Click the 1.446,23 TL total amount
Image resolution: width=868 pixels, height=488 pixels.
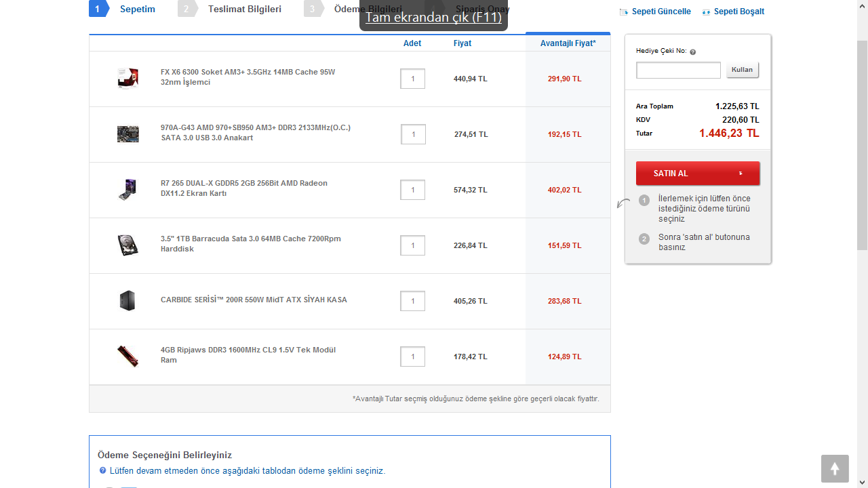point(729,134)
